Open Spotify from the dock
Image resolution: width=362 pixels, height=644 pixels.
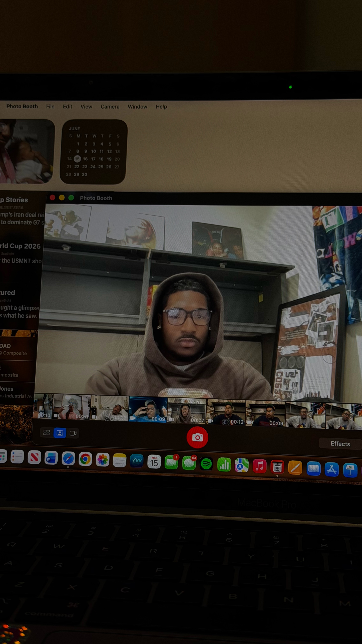pyautogui.click(x=206, y=464)
